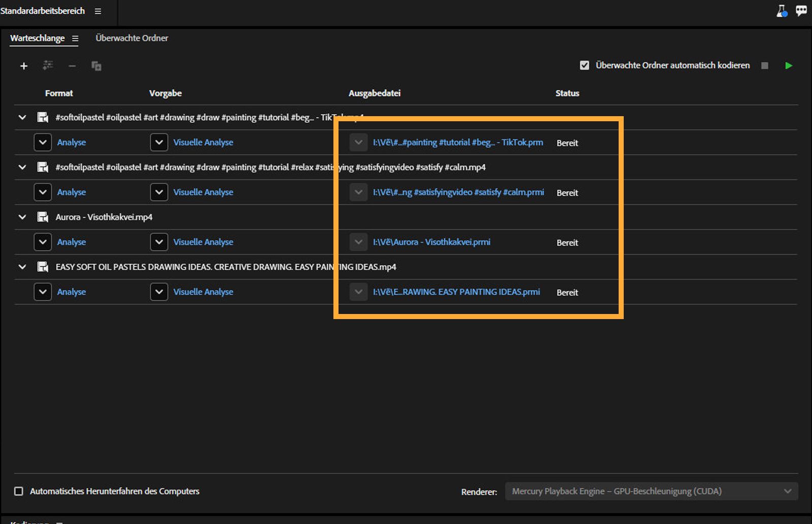This screenshot has width=812, height=524.
Task: Collapse the Aurora - Visothkakvei.mp4 entry
Action: click(x=22, y=217)
